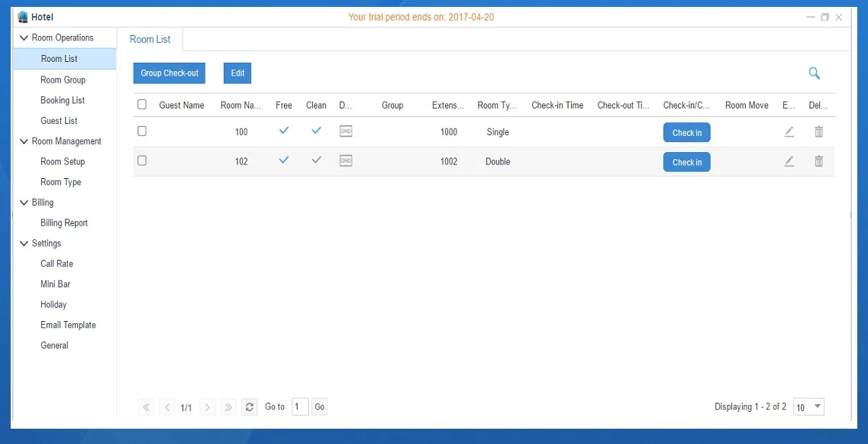This screenshot has width=868, height=444.
Task: Select the Room List tab
Action: tap(150, 40)
